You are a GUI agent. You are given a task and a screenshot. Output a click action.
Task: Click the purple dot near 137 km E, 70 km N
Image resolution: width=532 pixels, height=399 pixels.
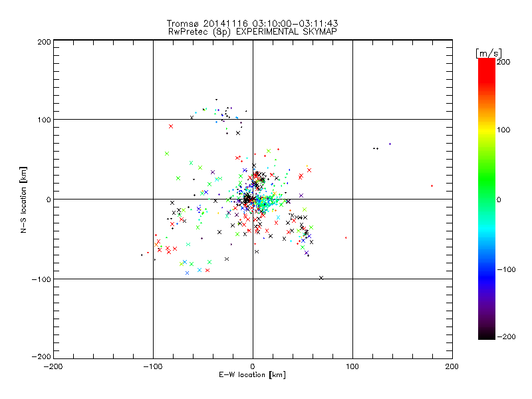coord(390,144)
